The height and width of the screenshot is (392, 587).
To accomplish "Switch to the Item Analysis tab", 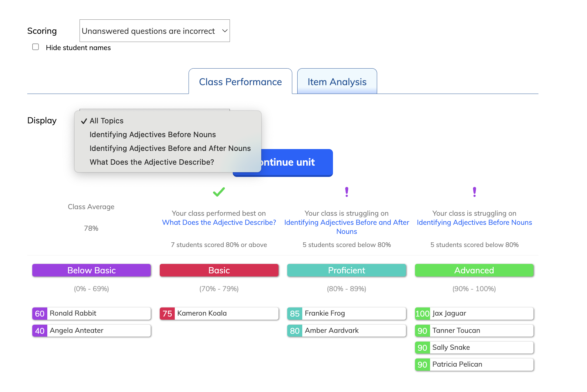I will [337, 81].
